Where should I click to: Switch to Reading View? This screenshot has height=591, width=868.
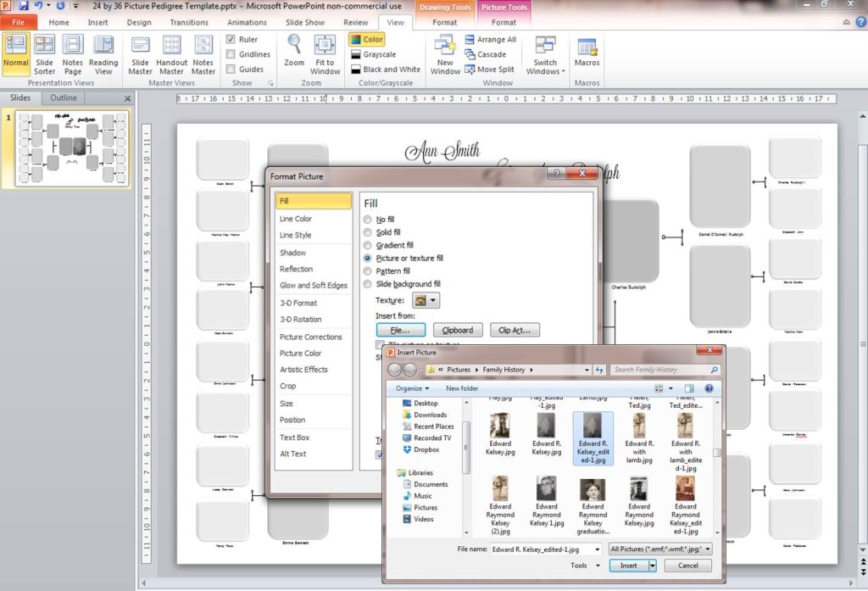tap(103, 53)
